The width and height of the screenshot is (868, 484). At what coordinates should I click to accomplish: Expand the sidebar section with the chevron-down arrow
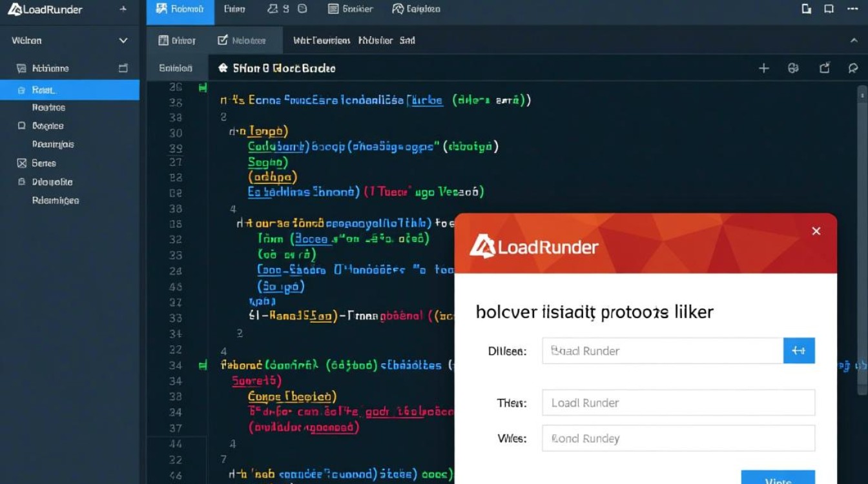(x=123, y=40)
